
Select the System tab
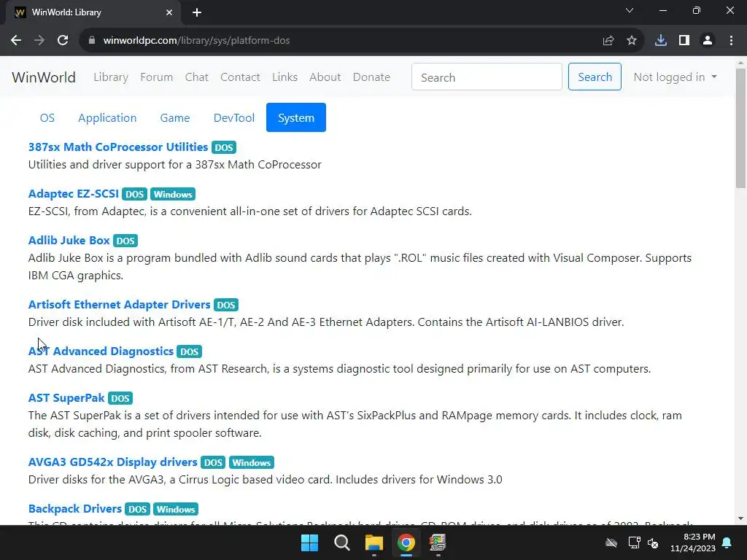click(296, 117)
